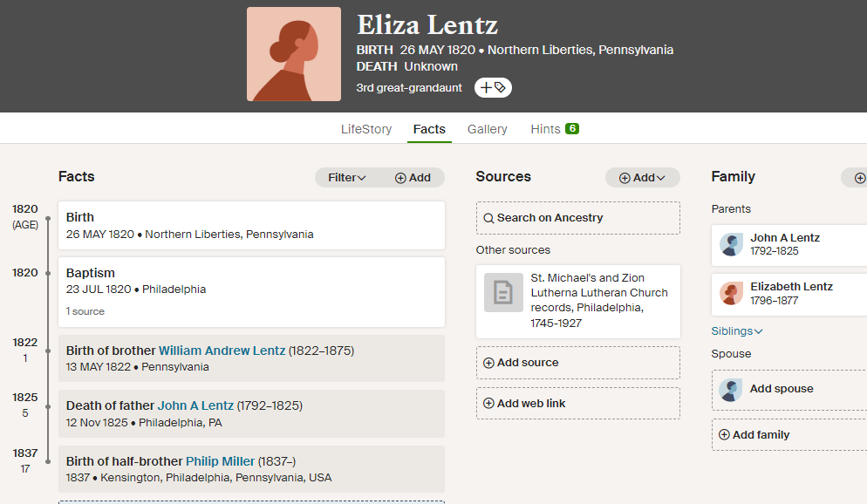Click the add tag icon beside 3rd great-grandaunt
The image size is (867, 504).
(x=493, y=87)
